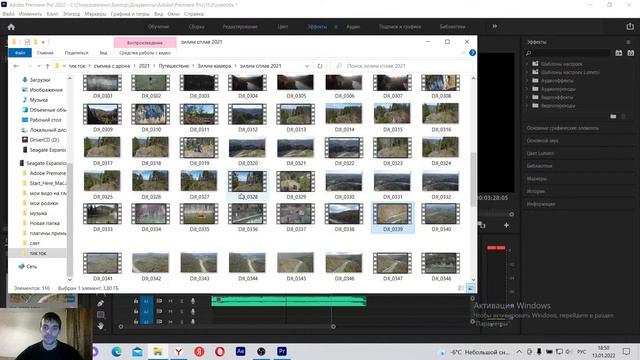This screenshot has width=640, height=360.
Task: Mute the first audio track
Action: coord(171,301)
